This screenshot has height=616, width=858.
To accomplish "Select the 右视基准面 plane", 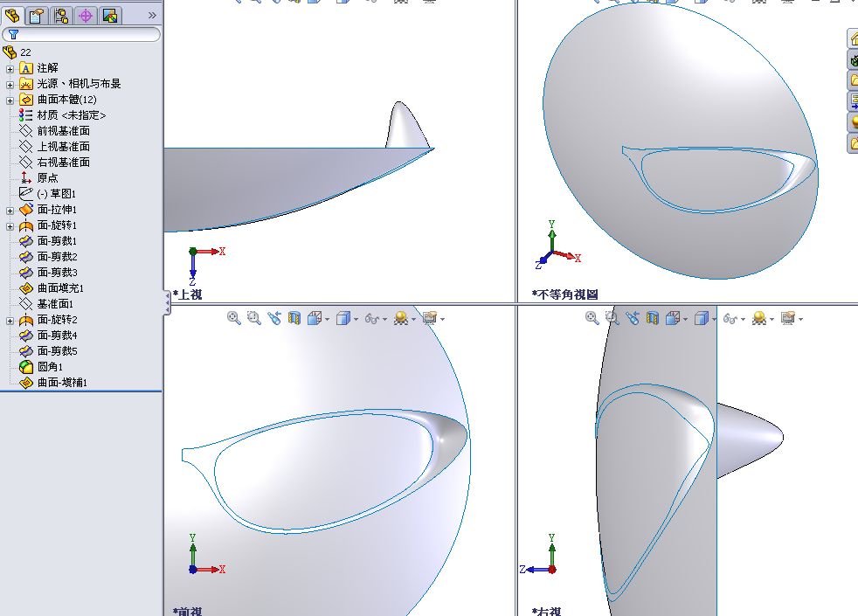I will [55, 163].
